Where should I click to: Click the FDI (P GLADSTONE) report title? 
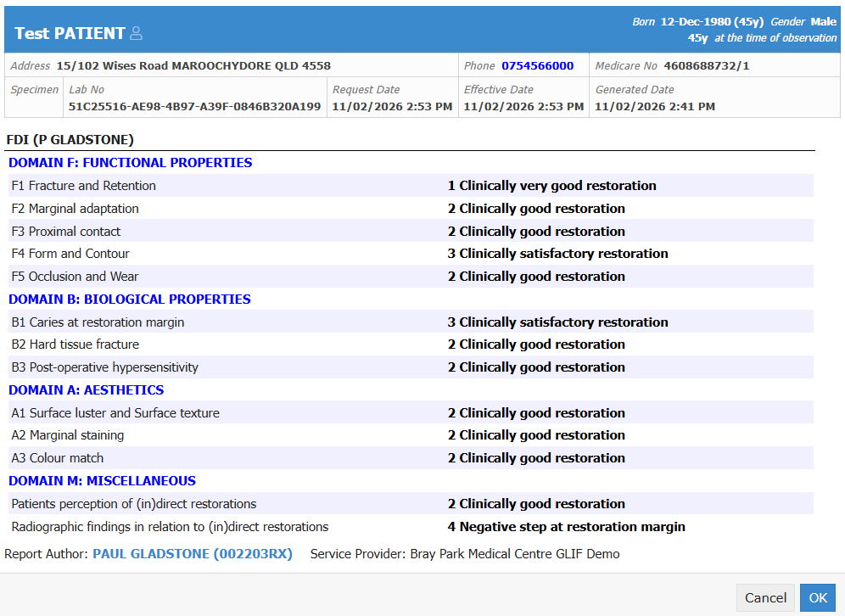[x=70, y=140]
